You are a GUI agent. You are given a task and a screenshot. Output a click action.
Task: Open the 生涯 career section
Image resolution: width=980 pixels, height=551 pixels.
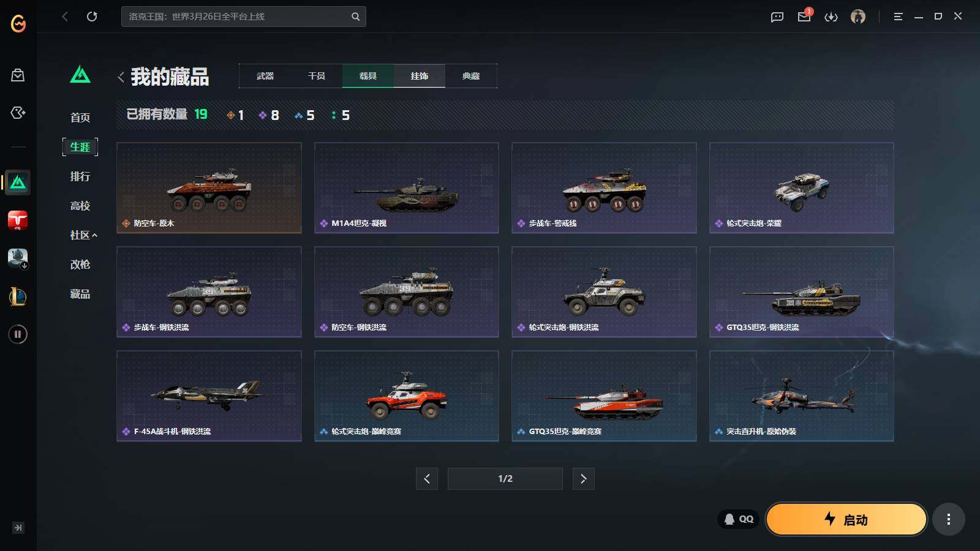(80, 147)
